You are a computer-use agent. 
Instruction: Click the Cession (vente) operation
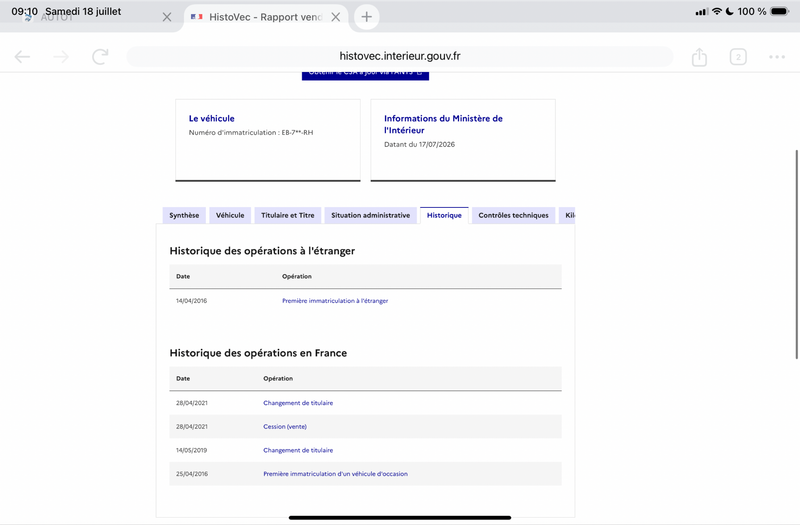285,427
